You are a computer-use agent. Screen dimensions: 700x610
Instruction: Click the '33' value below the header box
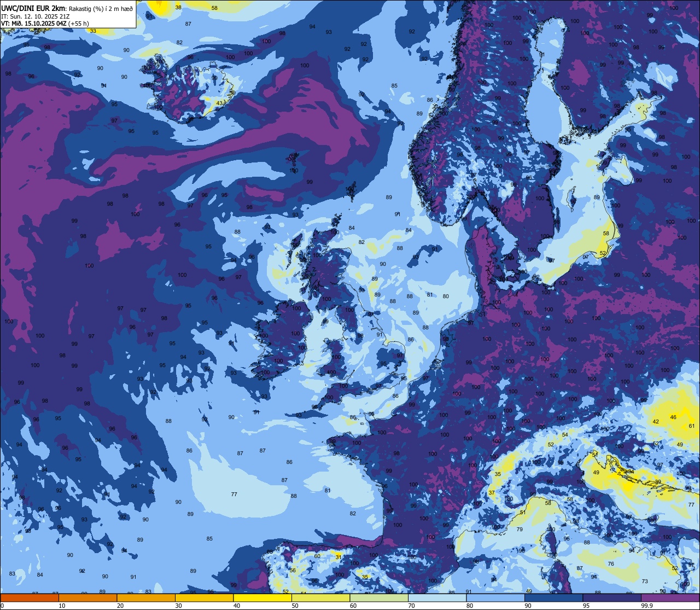(x=93, y=31)
